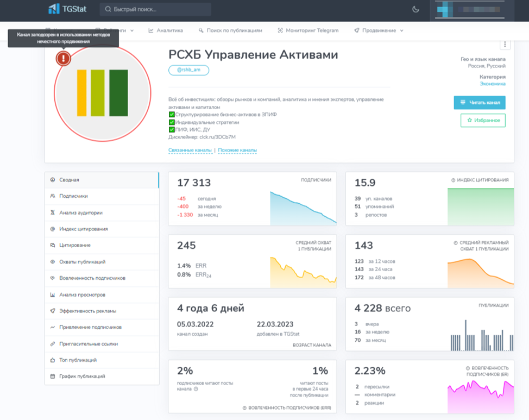Click the Топ публикаций thumbs-up icon
Viewport: 529px width, 420px height.
[x=53, y=360]
